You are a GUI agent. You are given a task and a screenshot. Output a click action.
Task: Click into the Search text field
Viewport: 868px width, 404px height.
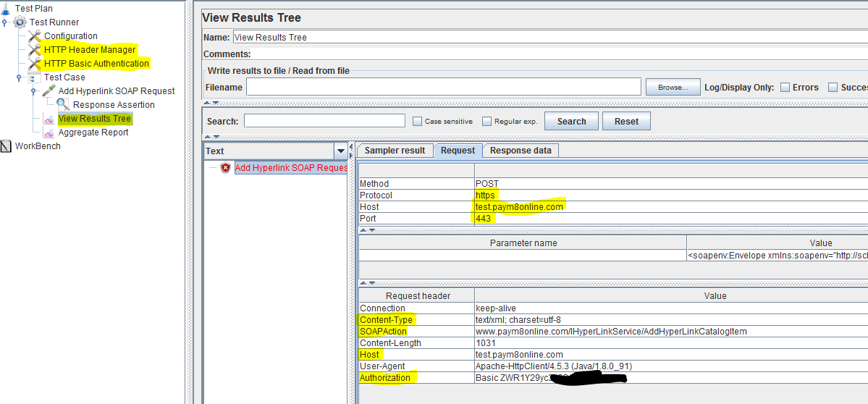point(324,121)
